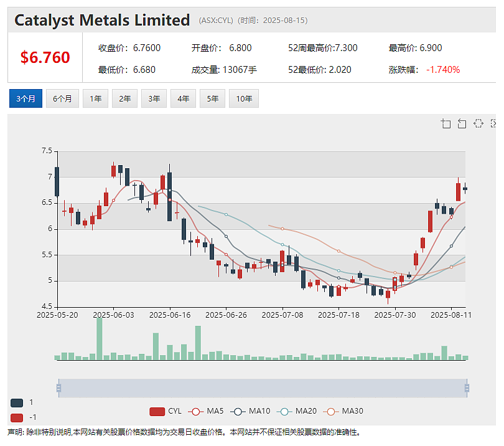Click the -1.740% change percentage
The image size is (504, 446).
pyautogui.click(x=443, y=70)
